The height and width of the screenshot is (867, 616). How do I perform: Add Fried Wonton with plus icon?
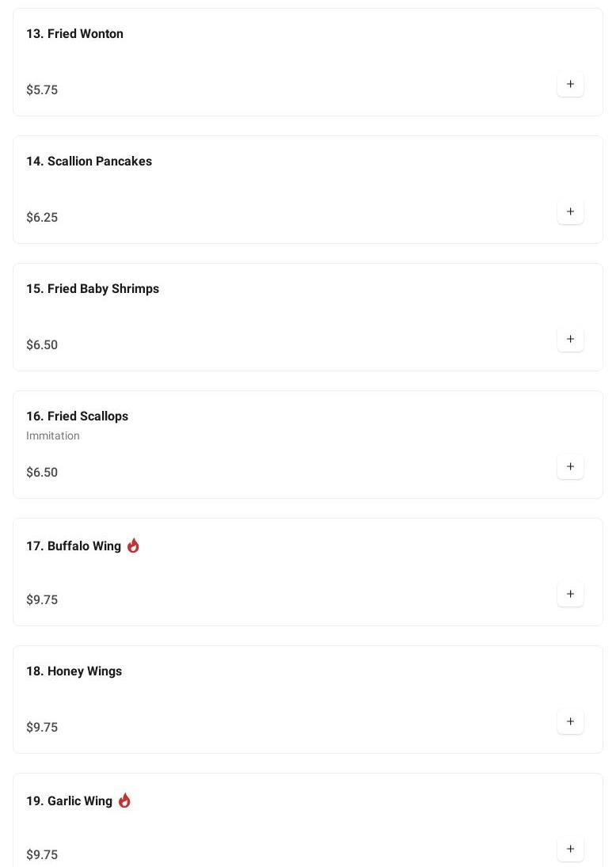570,84
